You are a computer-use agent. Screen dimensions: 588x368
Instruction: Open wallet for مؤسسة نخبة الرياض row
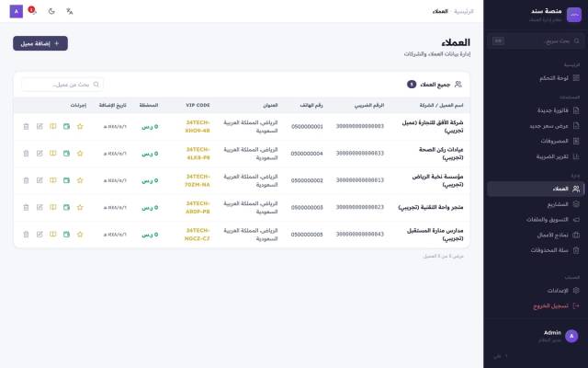point(66,180)
